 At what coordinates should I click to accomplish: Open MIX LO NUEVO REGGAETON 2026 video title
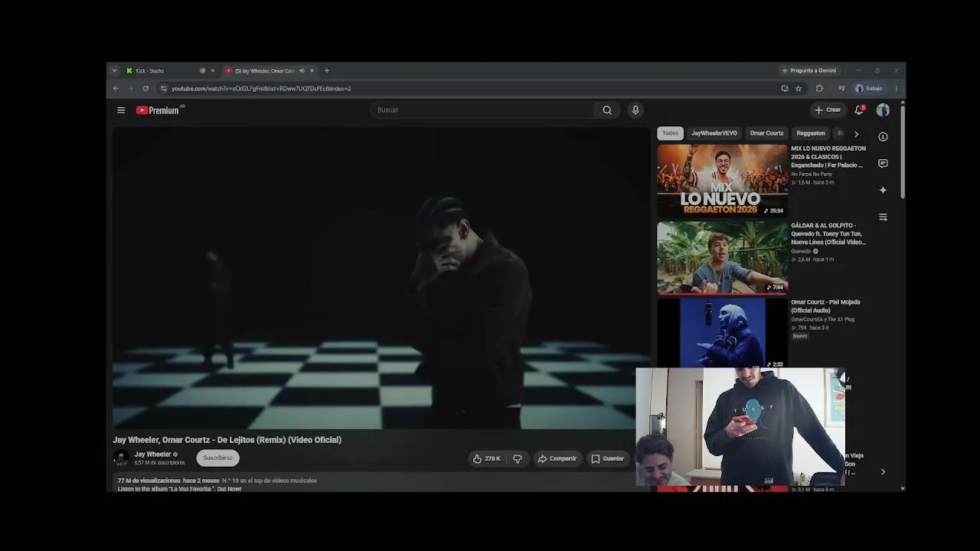coord(828,157)
